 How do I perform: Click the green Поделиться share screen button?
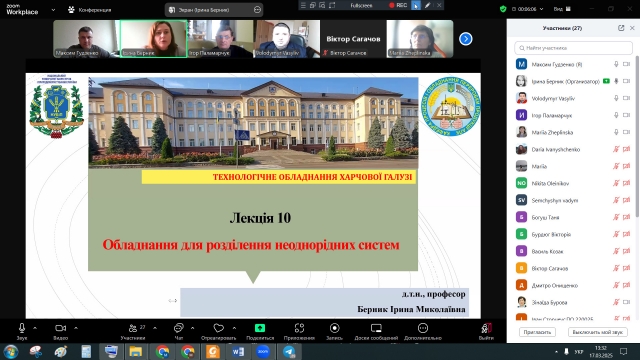click(260, 331)
